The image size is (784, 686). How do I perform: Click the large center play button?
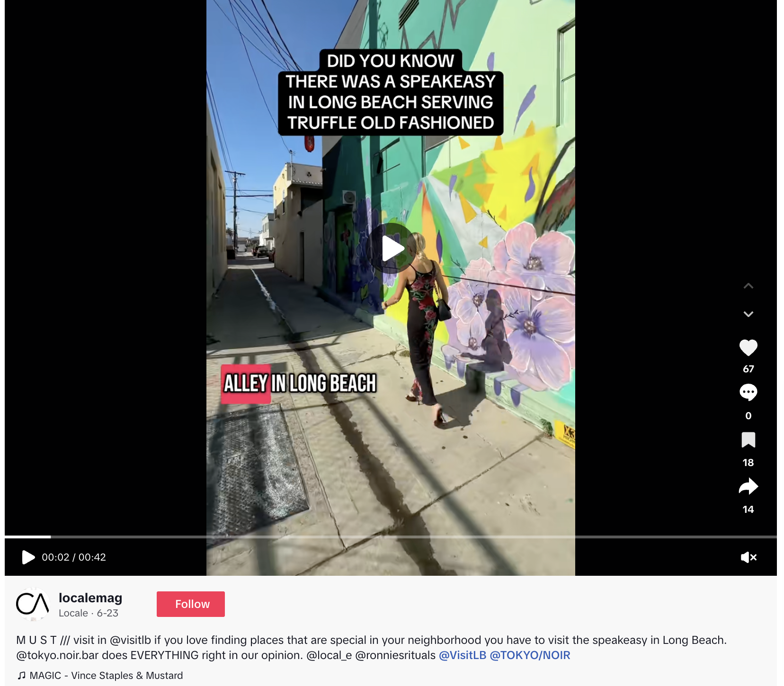(x=392, y=248)
